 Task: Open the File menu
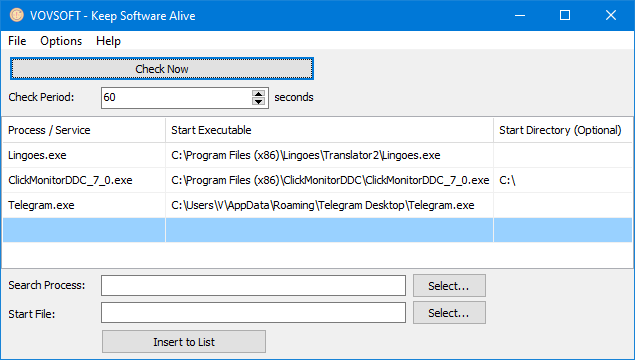click(17, 41)
